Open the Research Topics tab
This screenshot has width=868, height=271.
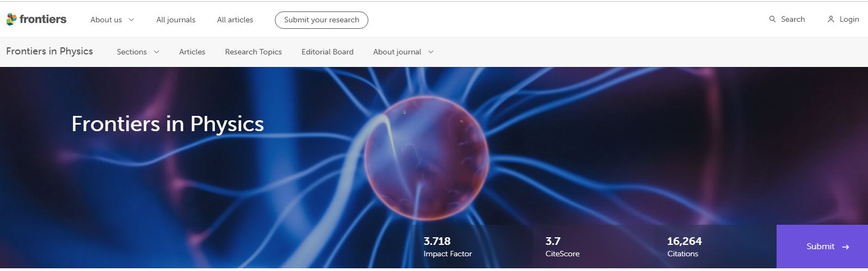click(254, 52)
